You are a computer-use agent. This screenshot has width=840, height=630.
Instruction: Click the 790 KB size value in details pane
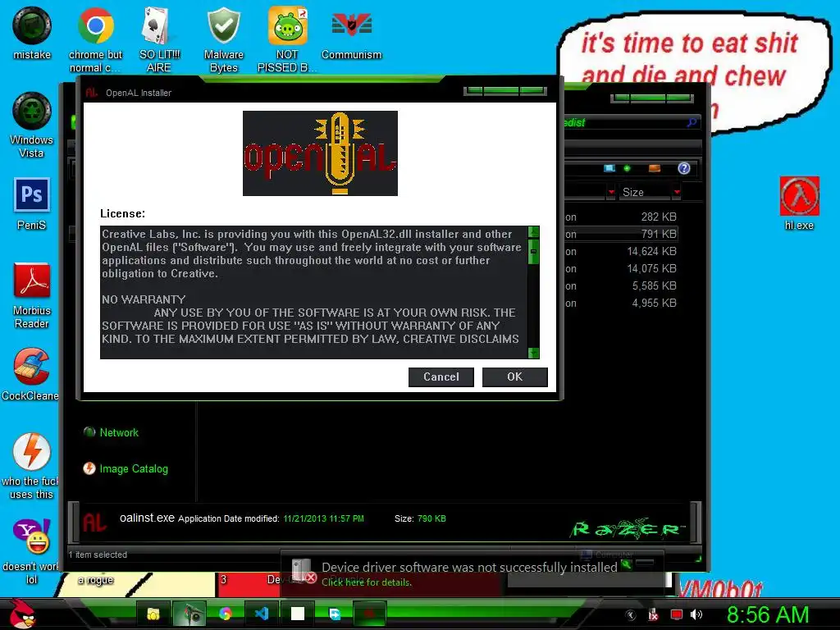431,518
